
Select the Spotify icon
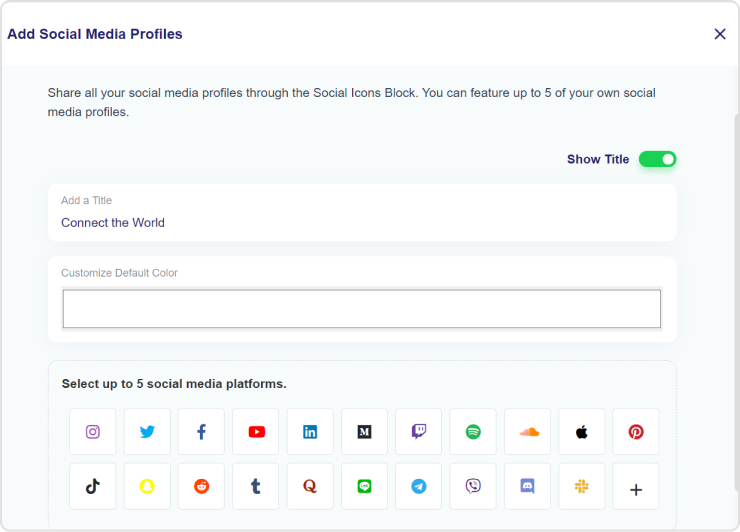(473, 431)
